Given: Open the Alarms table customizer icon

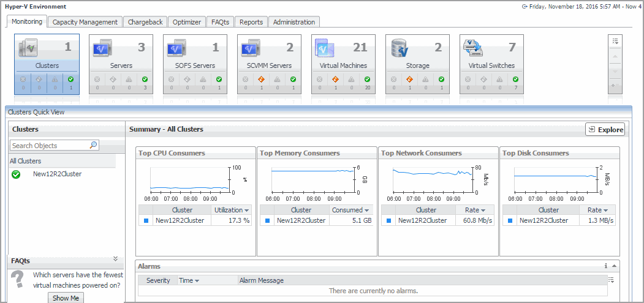Looking at the screenshot, I should 611,280.
